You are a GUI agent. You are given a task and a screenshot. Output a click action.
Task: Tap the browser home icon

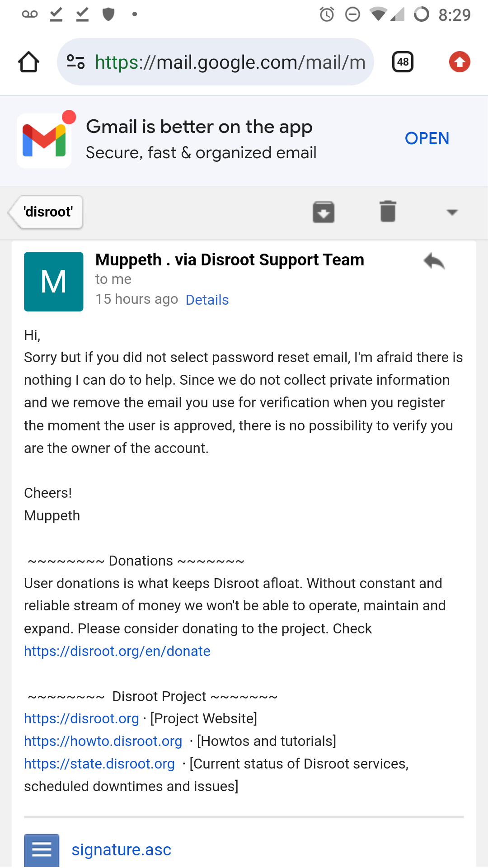tap(28, 62)
